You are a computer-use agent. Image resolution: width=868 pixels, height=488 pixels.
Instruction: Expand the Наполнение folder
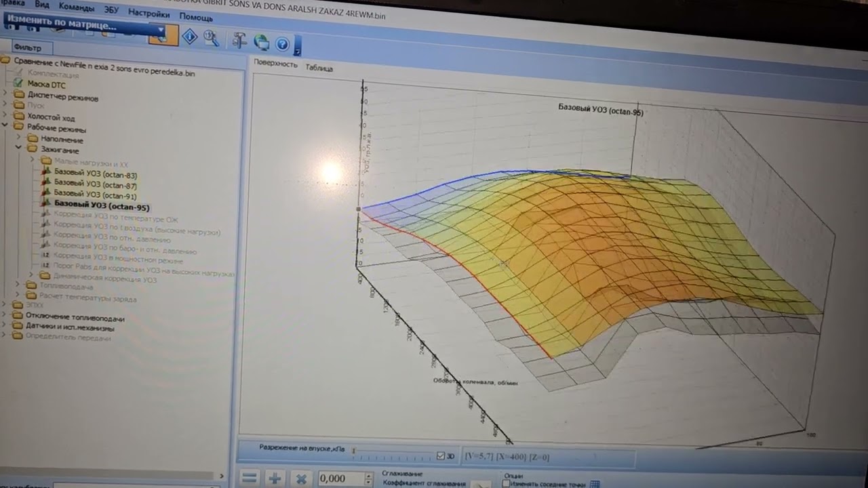click(x=18, y=136)
